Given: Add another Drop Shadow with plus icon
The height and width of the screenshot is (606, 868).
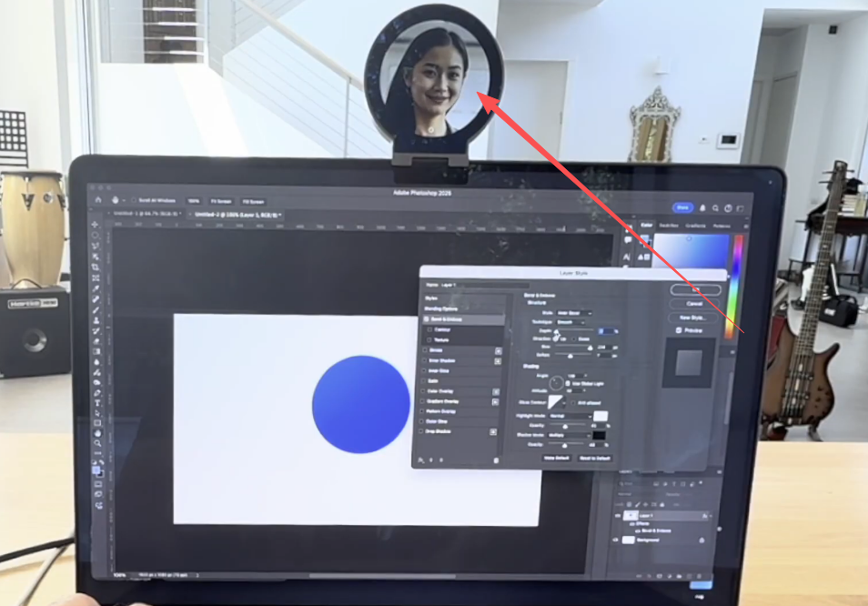Looking at the screenshot, I should pyautogui.click(x=493, y=431).
